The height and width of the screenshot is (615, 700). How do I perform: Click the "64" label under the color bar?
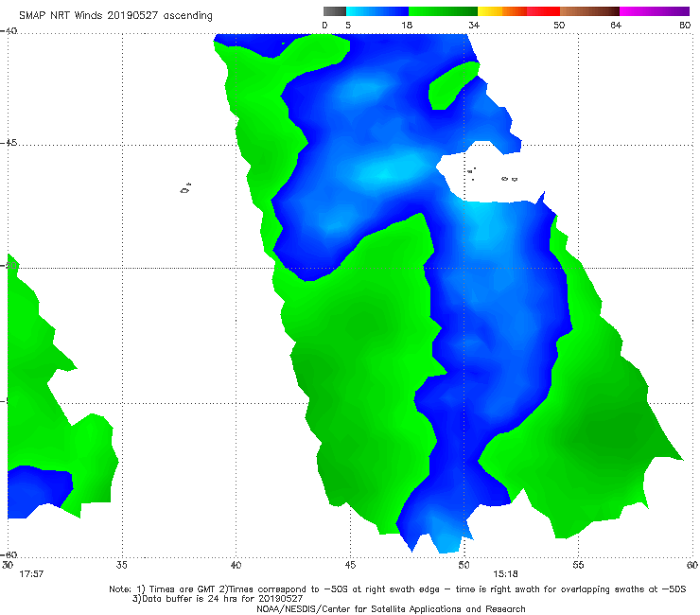pos(616,25)
